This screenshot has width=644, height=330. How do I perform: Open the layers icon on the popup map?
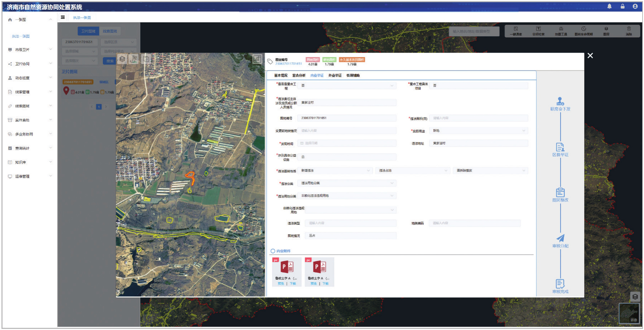[122, 59]
